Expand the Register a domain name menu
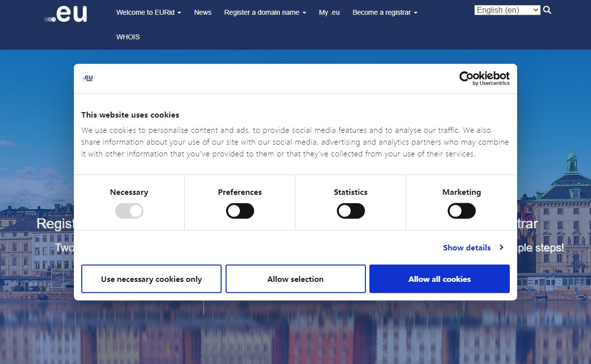The image size is (591, 364). (265, 12)
